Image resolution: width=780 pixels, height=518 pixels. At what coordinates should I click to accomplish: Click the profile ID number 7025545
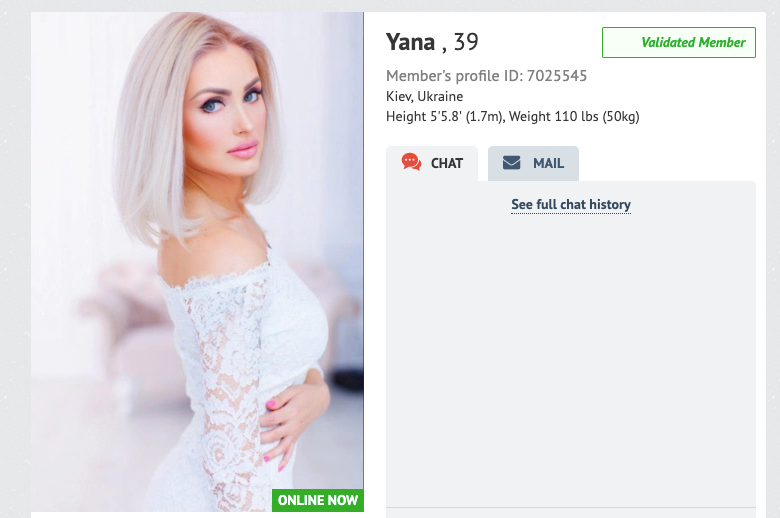[x=557, y=76]
